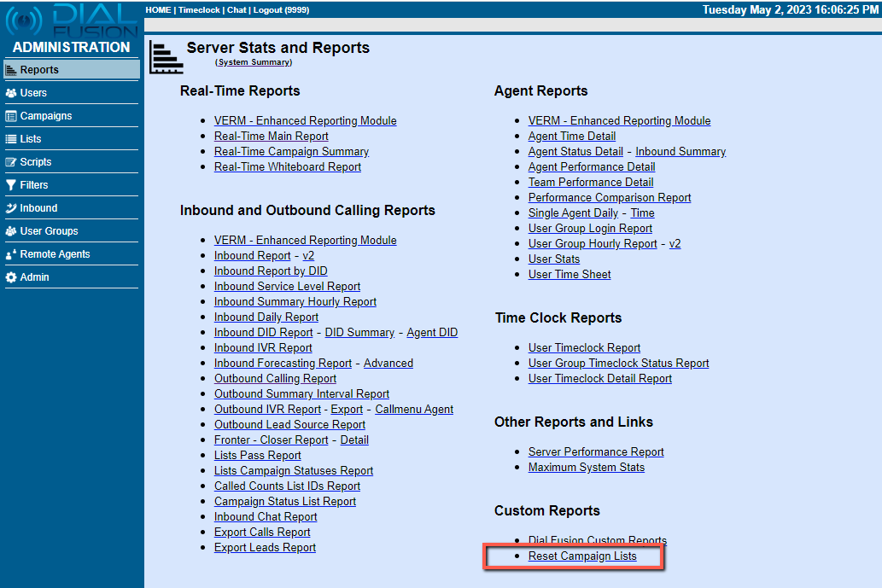Viewport: 882px width, 588px height.
Task: Open the System Summary link
Action: point(254,62)
